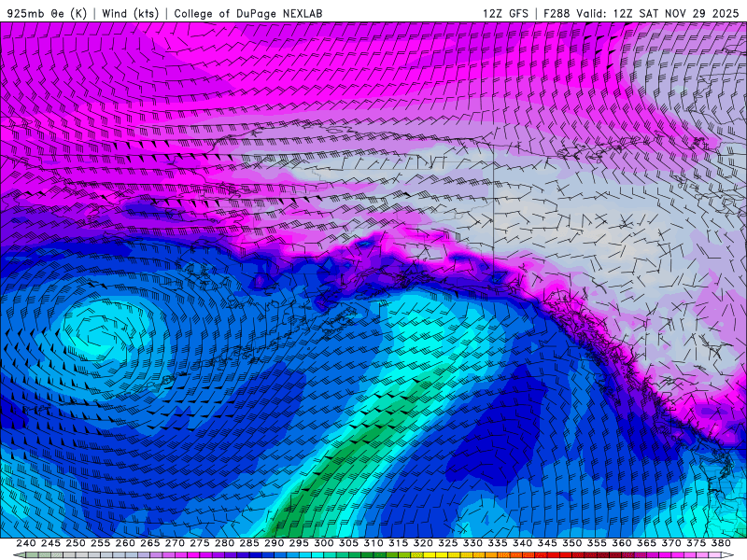Click the 'College of DuPage NEXLAB' text
747x560 pixels.
coord(248,13)
